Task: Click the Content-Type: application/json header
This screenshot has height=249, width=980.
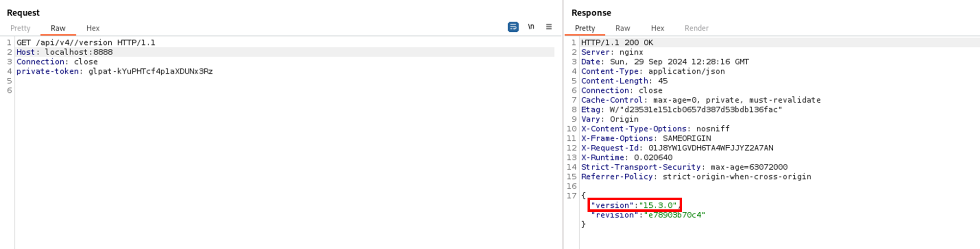Action: pyautogui.click(x=653, y=71)
